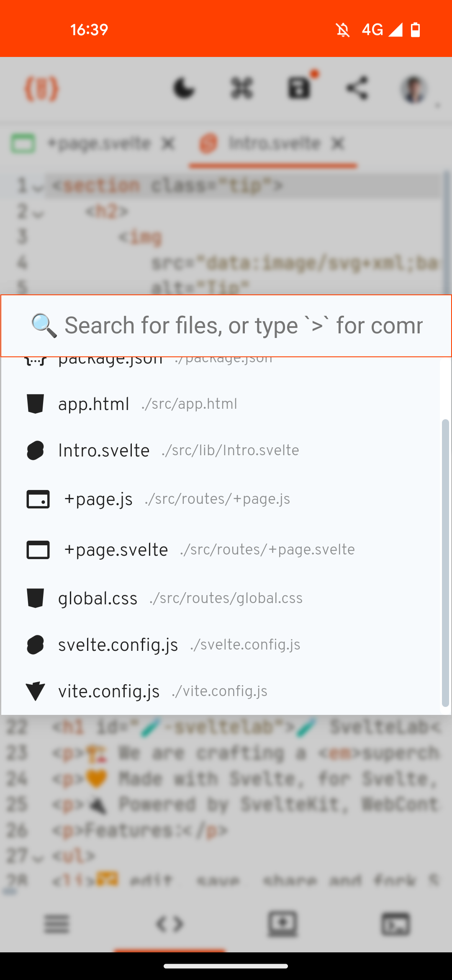Toggle the terminal panel icon

coord(395,924)
